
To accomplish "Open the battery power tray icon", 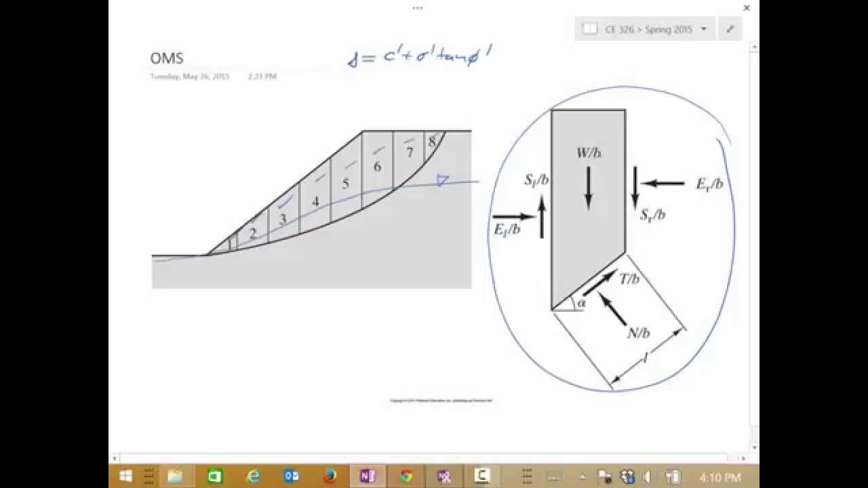I will coord(673,477).
